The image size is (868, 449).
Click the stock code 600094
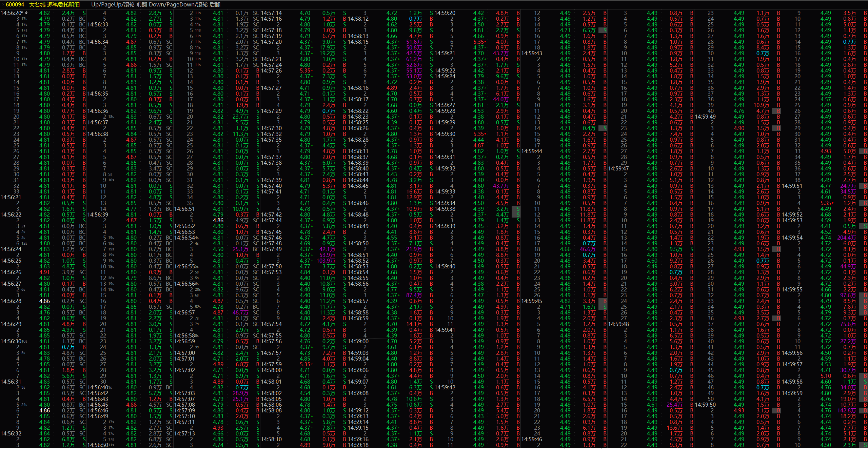[x=15, y=5]
